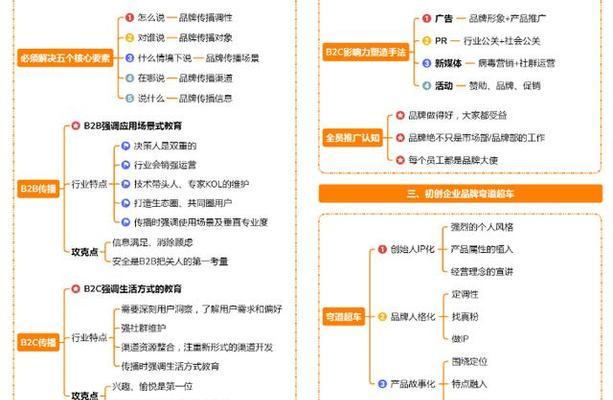
Task: Click the section header 三、初创企业品牌弯道超车
Action: 461,194
